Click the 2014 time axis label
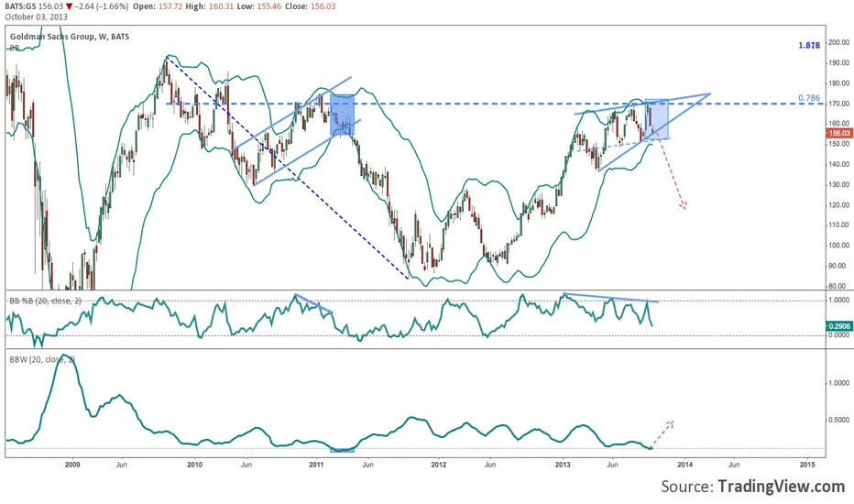Image resolution: width=854 pixels, height=504 pixels. (684, 465)
